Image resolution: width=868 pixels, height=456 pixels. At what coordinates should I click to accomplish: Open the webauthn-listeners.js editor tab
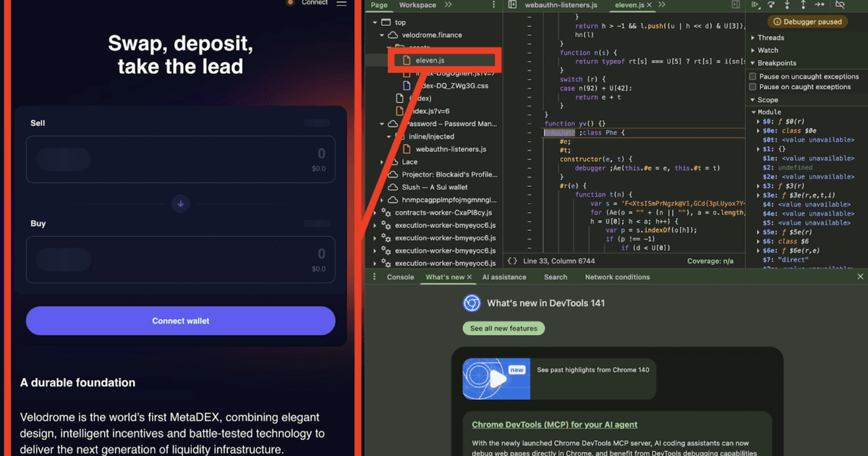click(561, 5)
